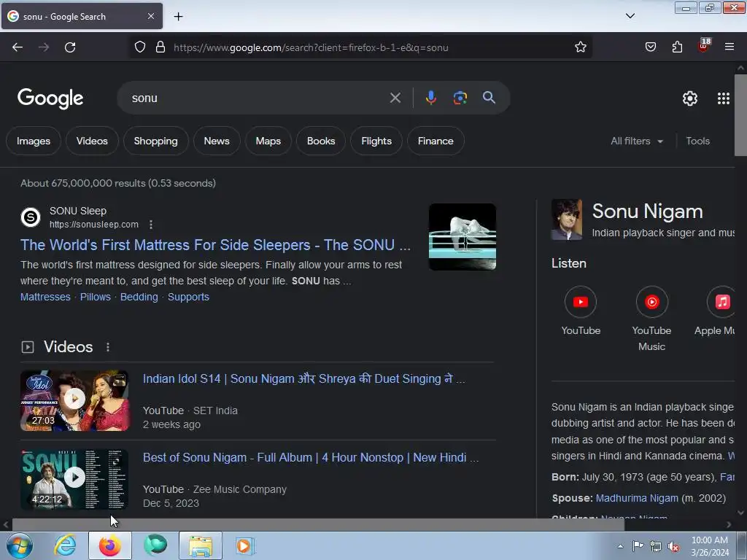View site security padlock info
The image size is (747, 560).
point(160,47)
